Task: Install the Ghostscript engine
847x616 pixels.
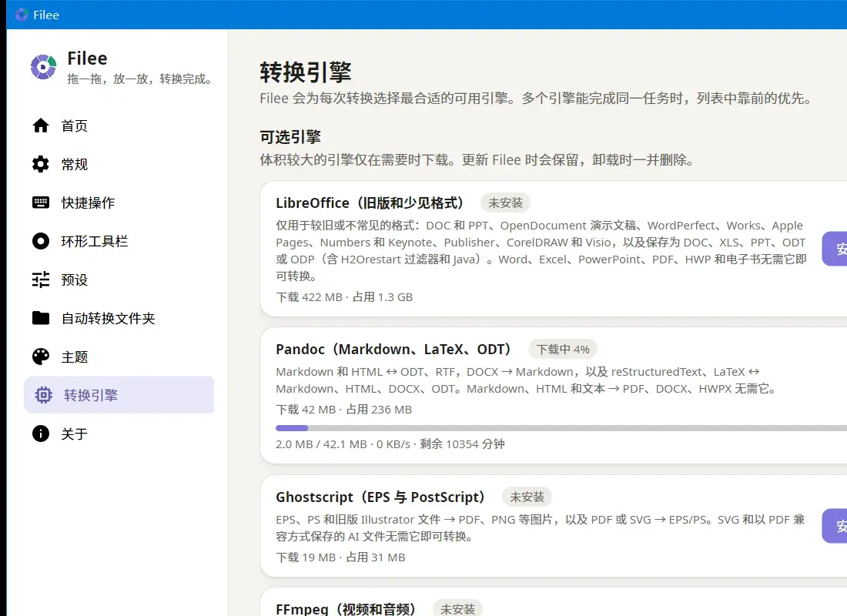Action: (835, 526)
